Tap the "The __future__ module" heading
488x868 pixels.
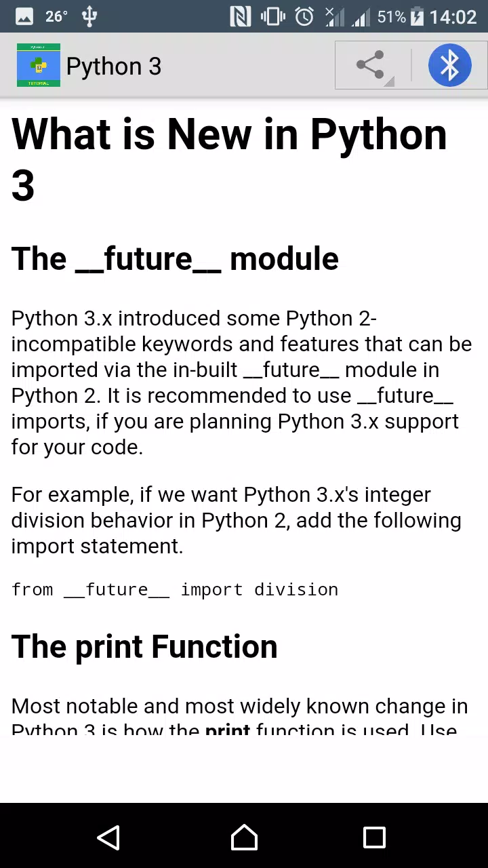(175, 258)
